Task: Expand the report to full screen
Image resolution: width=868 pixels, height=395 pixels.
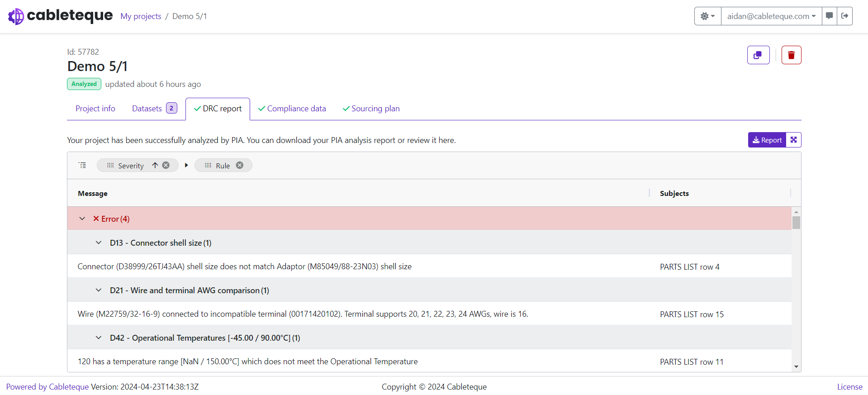Action: [x=794, y=140]
